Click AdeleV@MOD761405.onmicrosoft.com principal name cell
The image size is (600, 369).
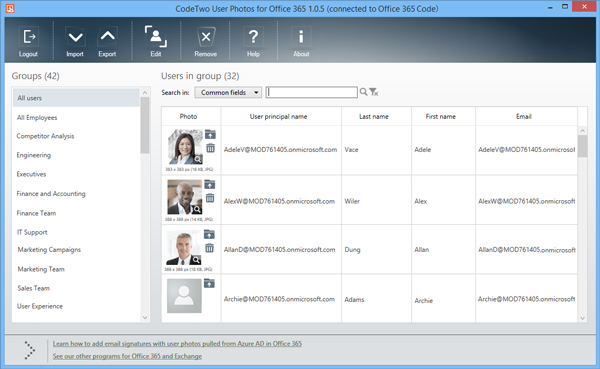[281, 150]
